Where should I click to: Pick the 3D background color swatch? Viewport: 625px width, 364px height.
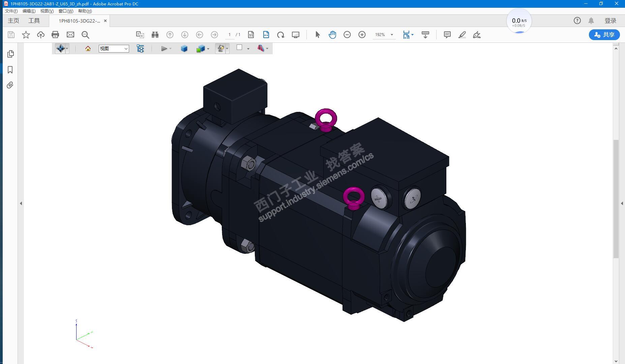click(239, 48)
